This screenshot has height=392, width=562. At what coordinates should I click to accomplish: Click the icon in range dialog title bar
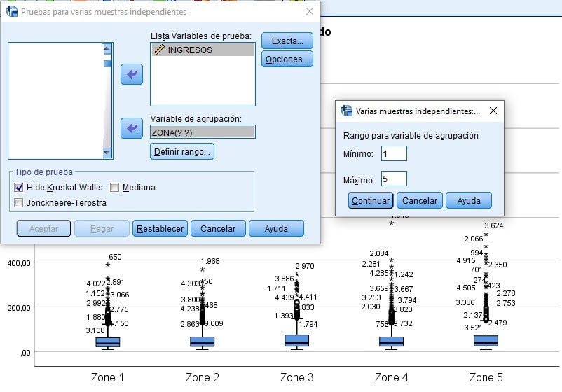[x=346, y=111]
